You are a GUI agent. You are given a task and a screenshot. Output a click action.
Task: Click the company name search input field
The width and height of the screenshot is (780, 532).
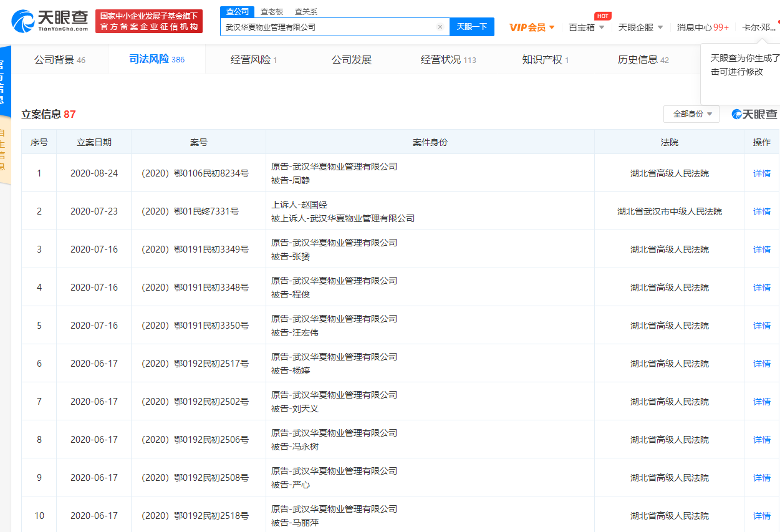327,27
